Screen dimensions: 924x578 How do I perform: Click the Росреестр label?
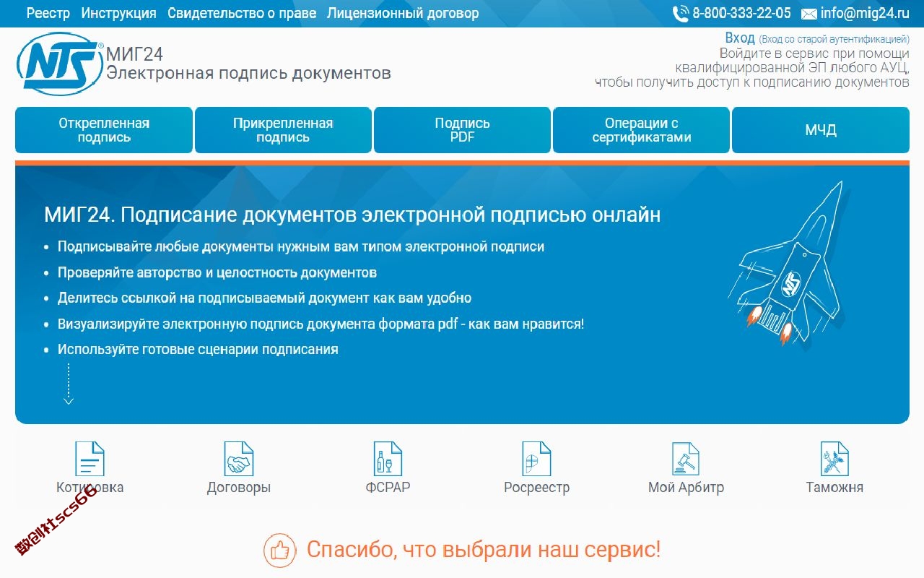click(x=536, y=488)
